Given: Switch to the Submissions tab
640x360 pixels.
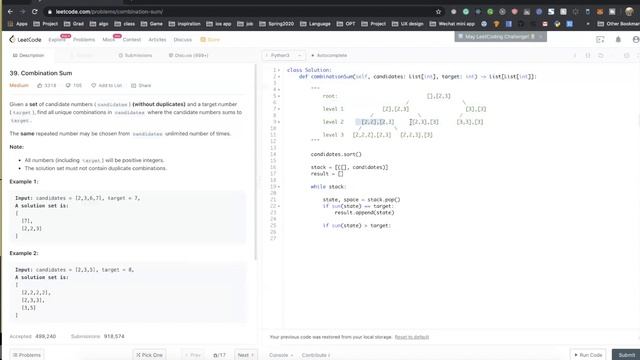Looking at the screenshot, I should (x=135, y=56).
